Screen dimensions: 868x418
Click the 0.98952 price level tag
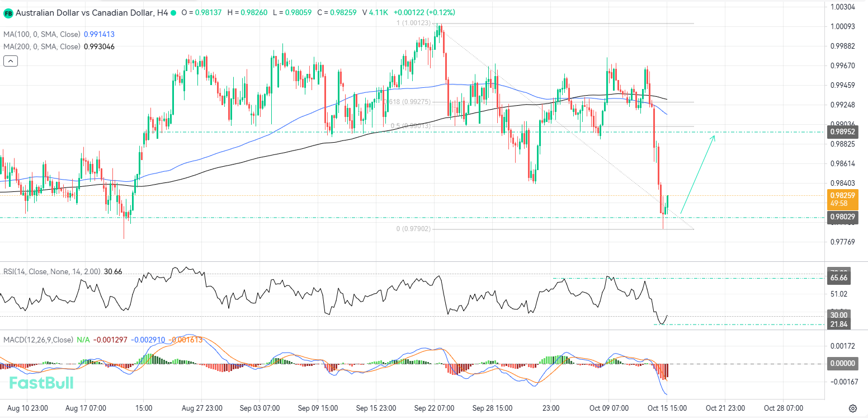coord(843,132)
